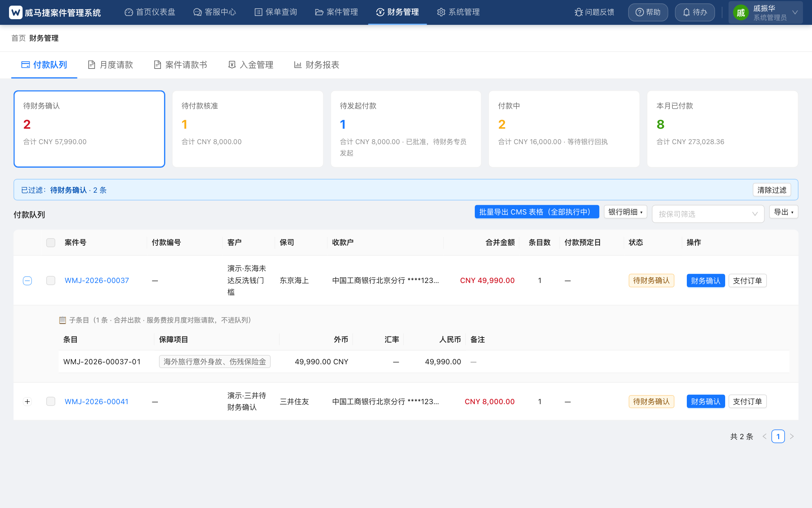The height and width of the screenshot is (508, 812).
Task: Open the 导出 dropdown menu
Action: (x=783, y=212)
